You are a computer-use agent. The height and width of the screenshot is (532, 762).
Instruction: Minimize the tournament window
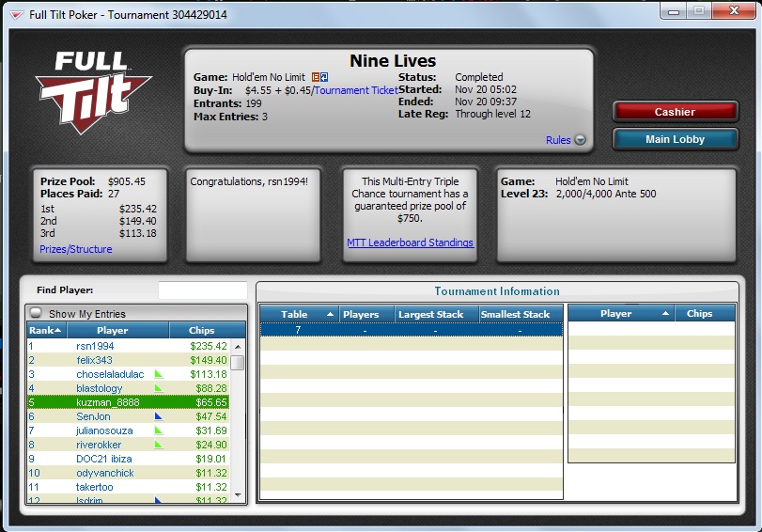(x=674, y=11)
